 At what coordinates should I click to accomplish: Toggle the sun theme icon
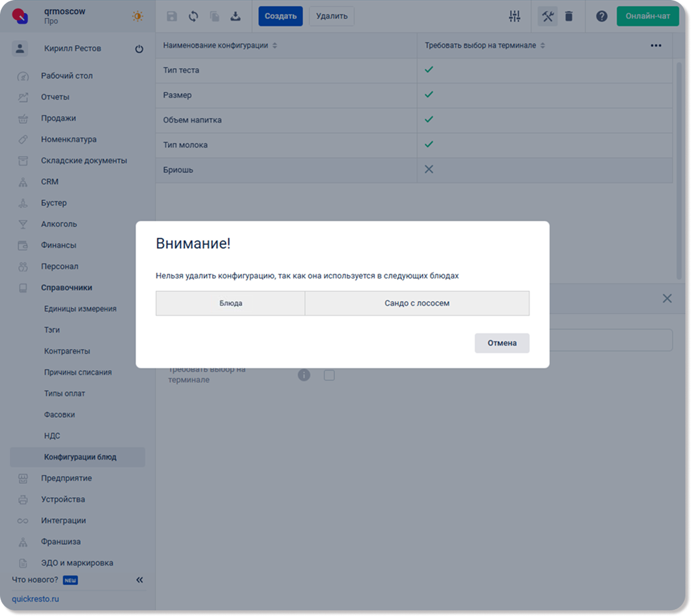click(138, 16)
